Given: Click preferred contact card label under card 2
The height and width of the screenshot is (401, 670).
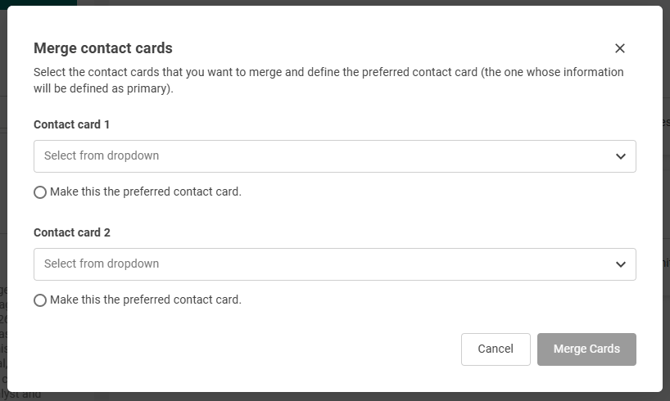Looking at the screenshot, I should click(x=146, y=300).
